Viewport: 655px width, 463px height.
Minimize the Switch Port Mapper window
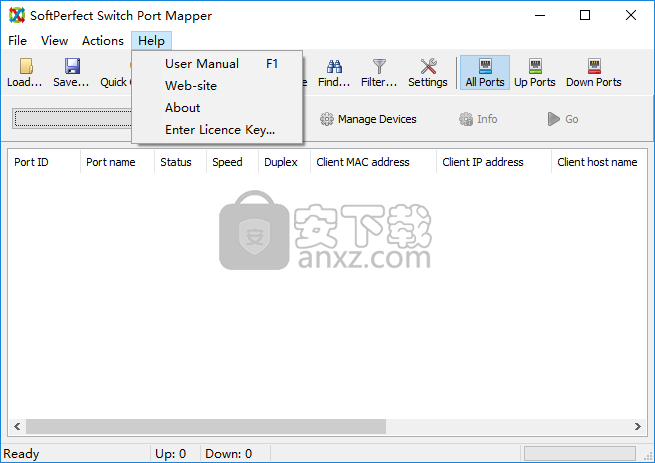point(540,15)
